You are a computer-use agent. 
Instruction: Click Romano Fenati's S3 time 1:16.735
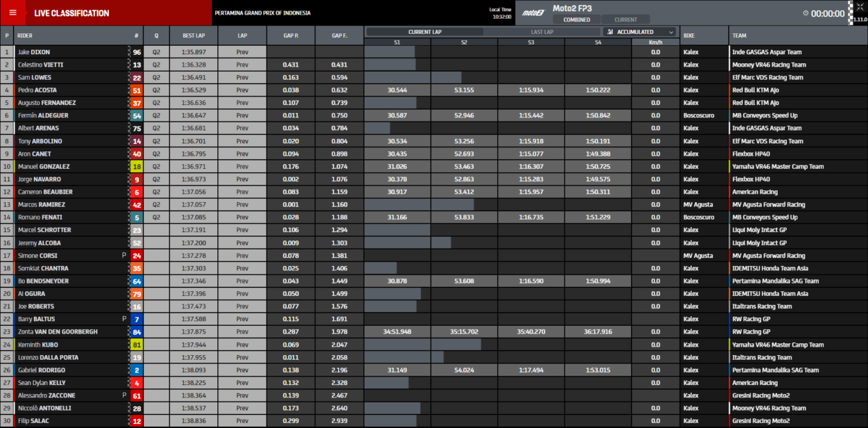tap(531, 217)
